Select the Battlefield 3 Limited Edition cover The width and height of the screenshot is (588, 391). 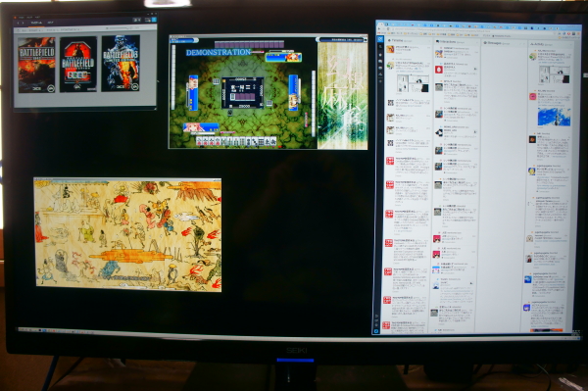coord(121,64)
